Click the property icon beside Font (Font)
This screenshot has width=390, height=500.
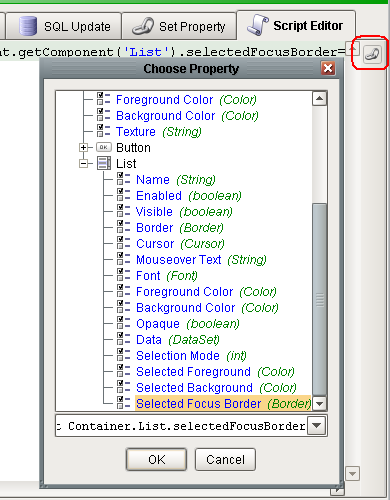pyautogui.click(x=123, y=275)
